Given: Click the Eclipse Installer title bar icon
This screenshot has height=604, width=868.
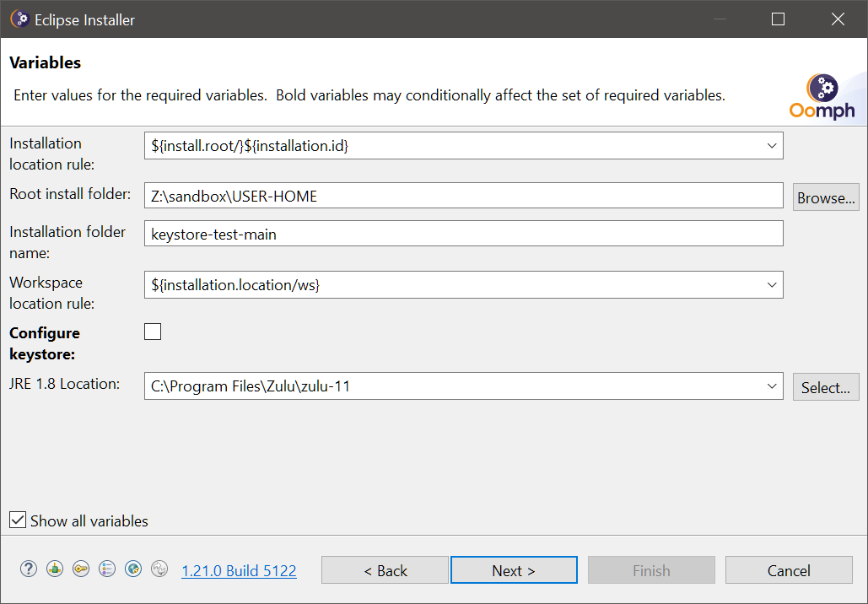Looking at the screenshot, I should [19, 19].
